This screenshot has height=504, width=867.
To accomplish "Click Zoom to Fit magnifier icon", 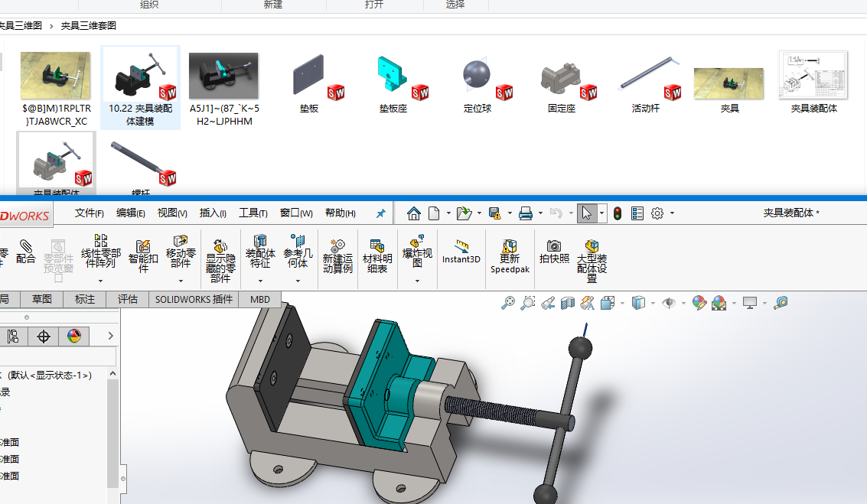I will [x=508, y=303].
